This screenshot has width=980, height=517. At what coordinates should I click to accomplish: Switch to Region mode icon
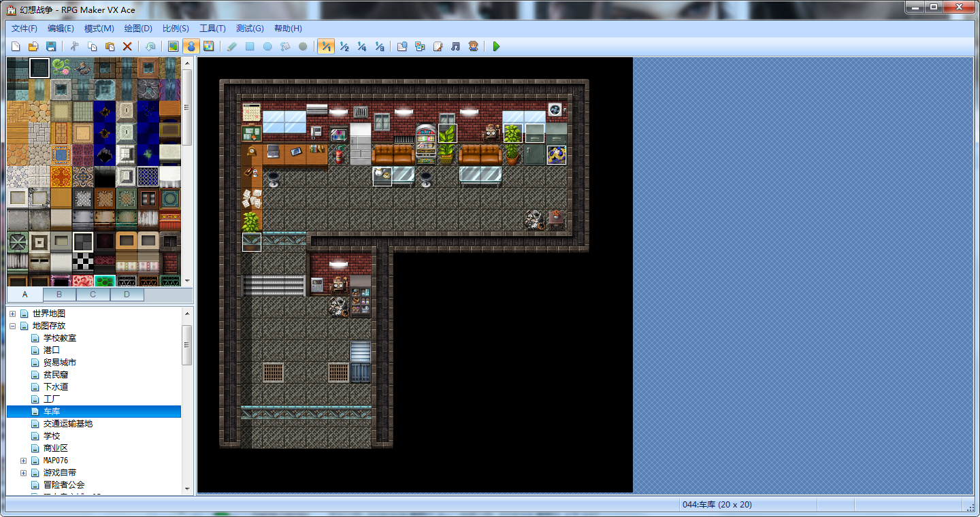[x=209, y=46]
